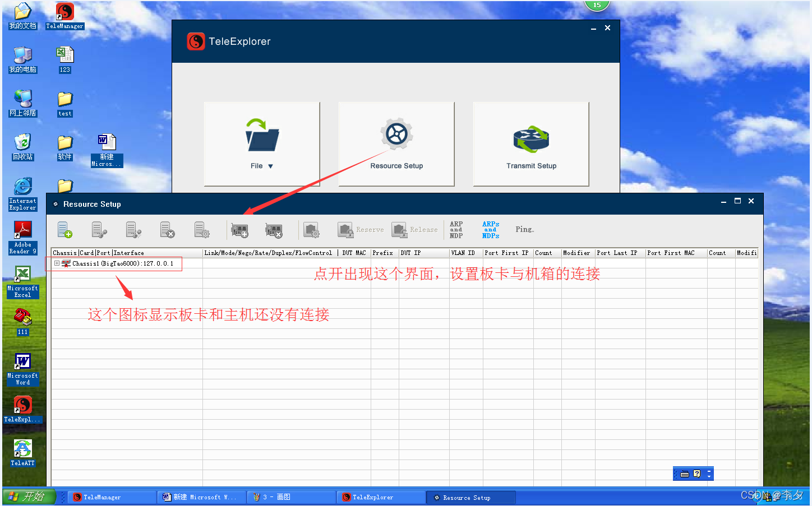Expand the Chassis1 tree node
The image size is (812, 506).
click(57, 263)
